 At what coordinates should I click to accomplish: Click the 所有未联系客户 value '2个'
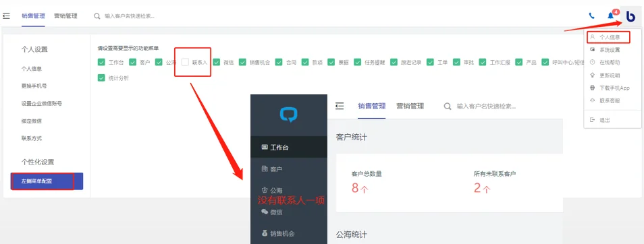click(x=482, y=188)
